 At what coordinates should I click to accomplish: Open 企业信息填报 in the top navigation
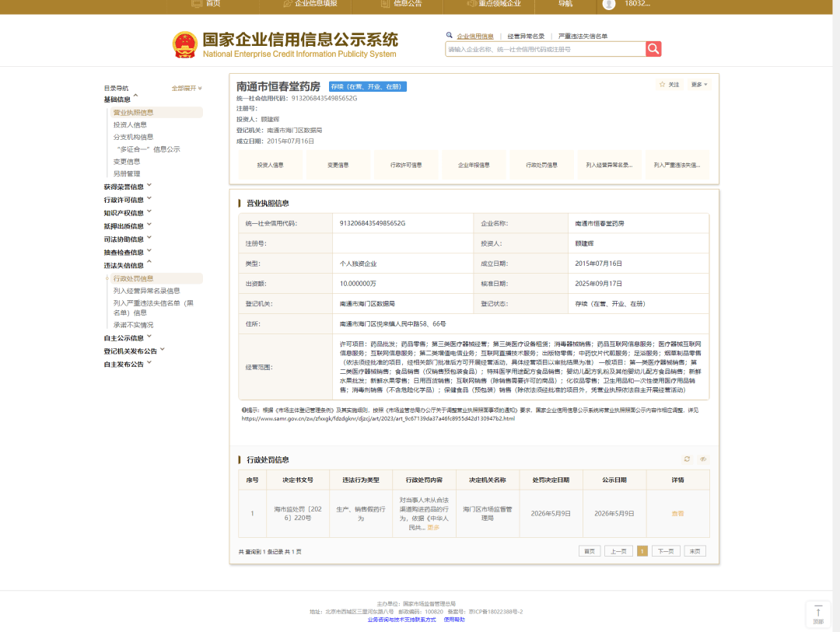(x=310, y=4)
